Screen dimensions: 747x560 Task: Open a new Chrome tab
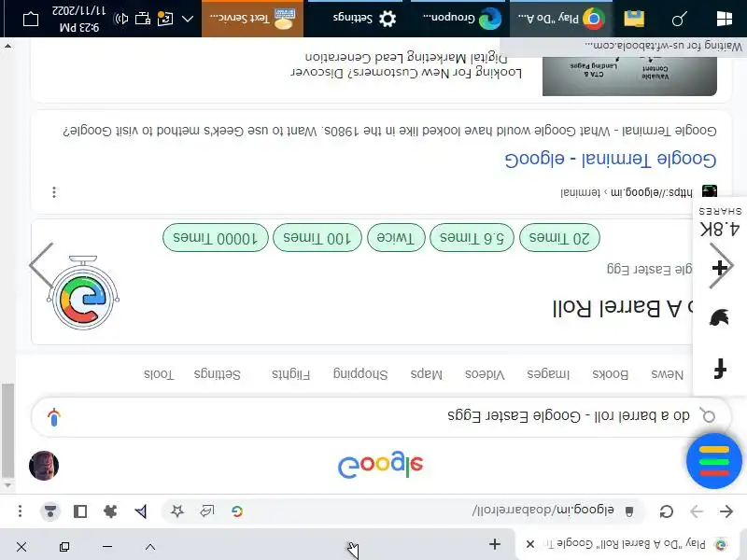(x=495, y=544)
